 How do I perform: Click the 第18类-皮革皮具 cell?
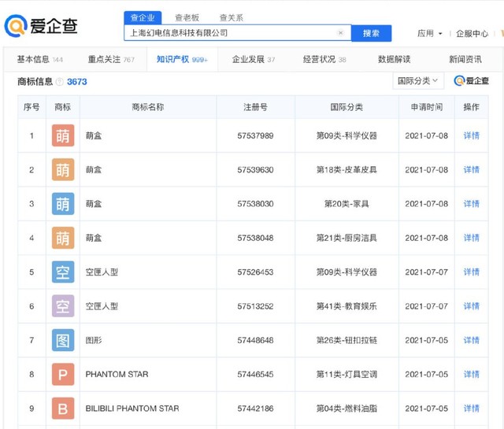(x=346, y=170)
